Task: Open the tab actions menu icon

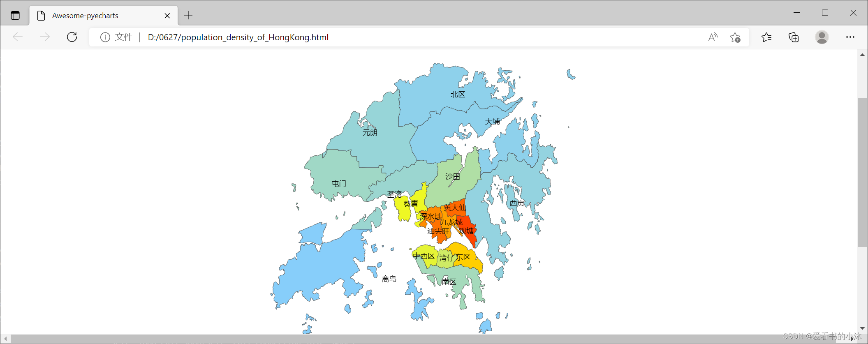Action: pyautogui.click(x=15, y=16)
